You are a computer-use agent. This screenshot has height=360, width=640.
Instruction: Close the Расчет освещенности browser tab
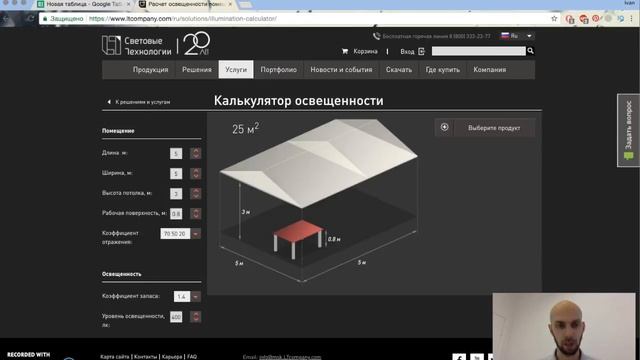(x=230, y=4)
